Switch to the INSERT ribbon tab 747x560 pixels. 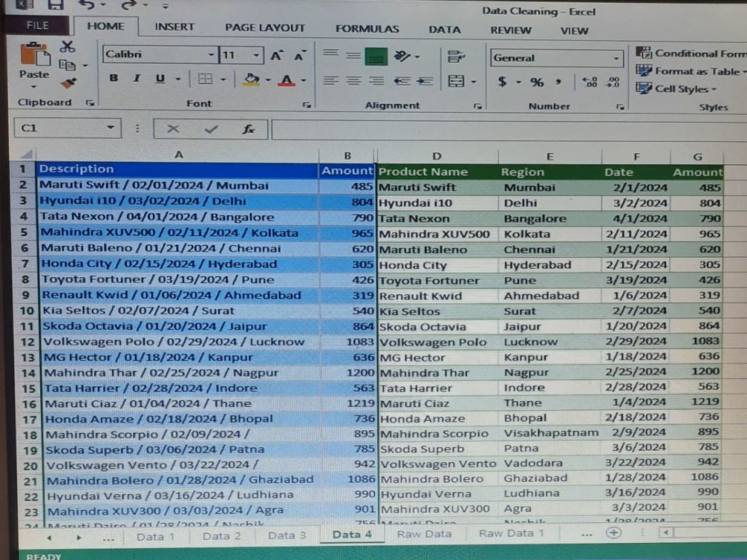pos(174,27)
